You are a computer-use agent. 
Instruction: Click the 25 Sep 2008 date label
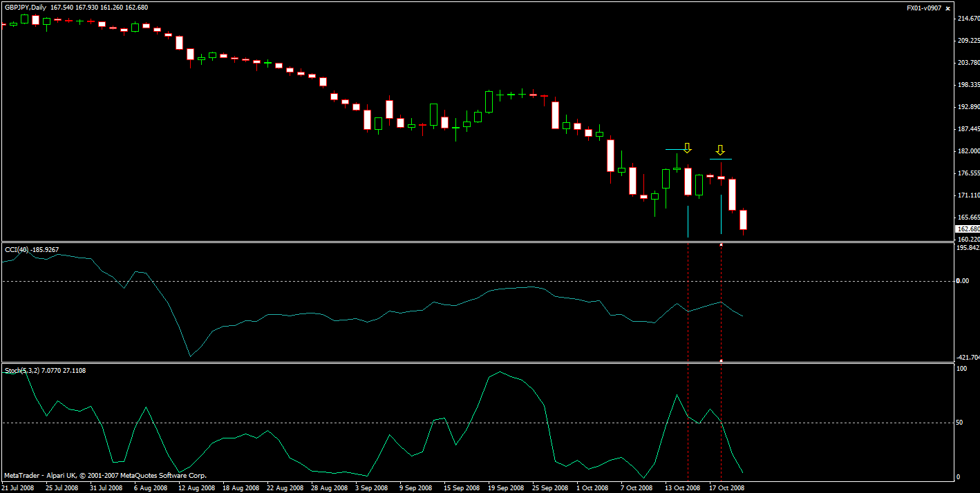tap(550, 487)
